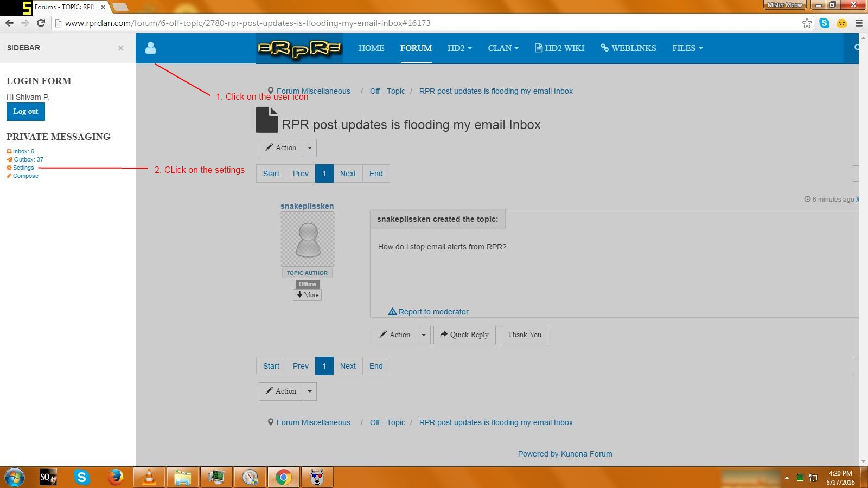
Task: Click Quick Reply button
Action: click(x=464, y=335)
